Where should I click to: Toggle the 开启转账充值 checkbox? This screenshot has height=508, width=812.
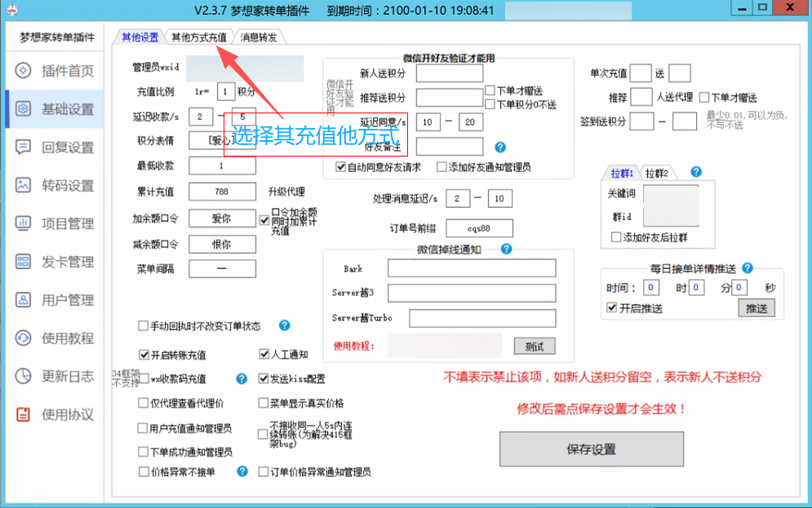pyautogui.click(x=144, y=355)
